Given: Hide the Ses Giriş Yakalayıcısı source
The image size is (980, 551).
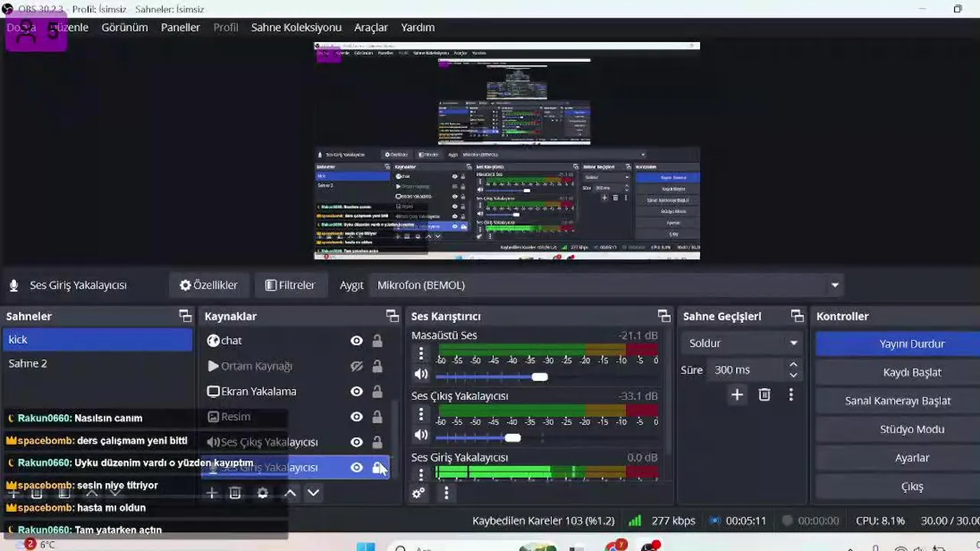Looking at the screenshot, I should point(357,468).
